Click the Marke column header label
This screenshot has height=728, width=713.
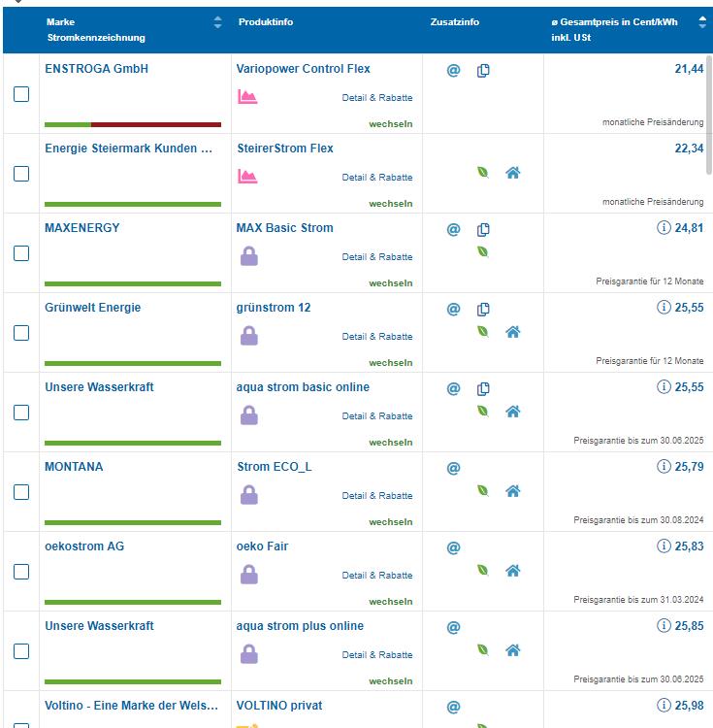(x=60, y=21)
